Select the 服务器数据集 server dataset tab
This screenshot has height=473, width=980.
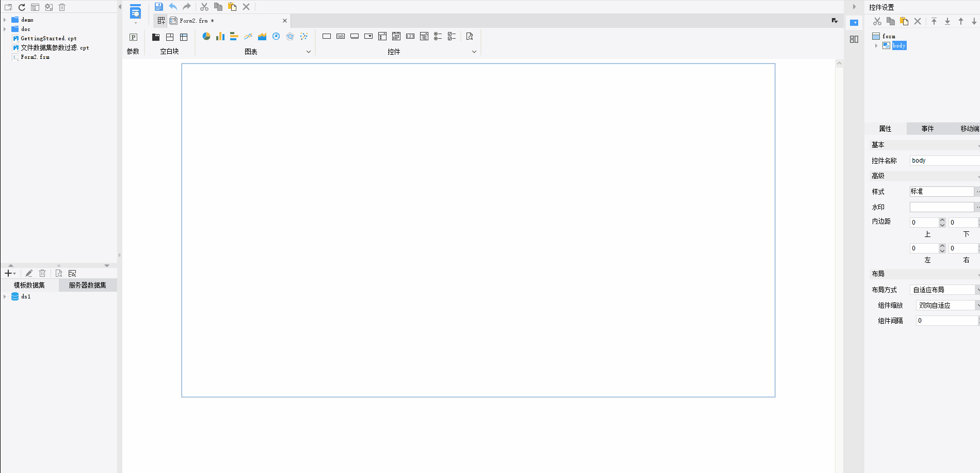(x=88, y=285)
